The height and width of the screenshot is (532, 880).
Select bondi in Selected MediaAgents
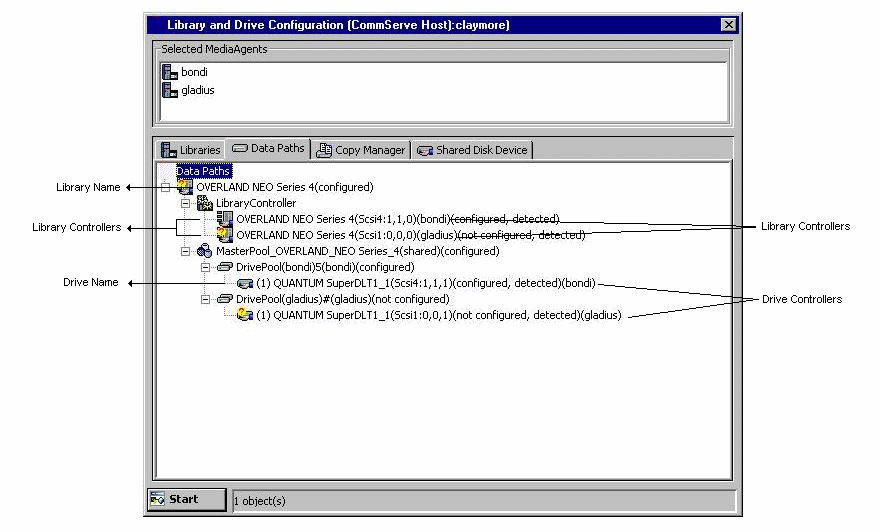(194, 72)
